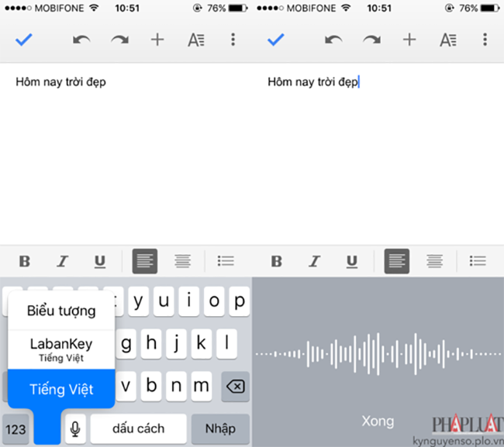Image resolution: width=504 pixels, height=447 pixels.
Task: Open text formatting options in the right screen
Action: pyautogui.click(x=447, y=40)
